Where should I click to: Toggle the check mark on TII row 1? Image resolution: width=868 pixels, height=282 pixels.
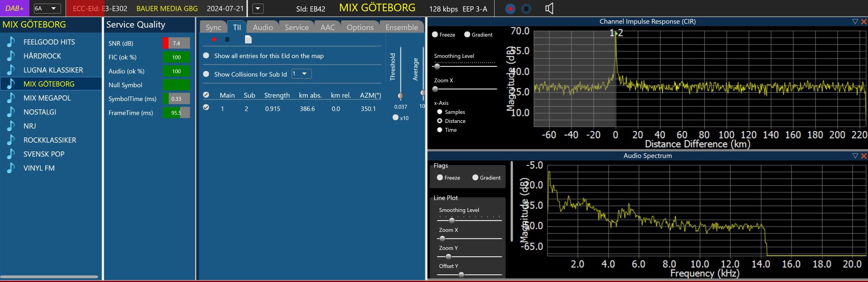point(206,108)
